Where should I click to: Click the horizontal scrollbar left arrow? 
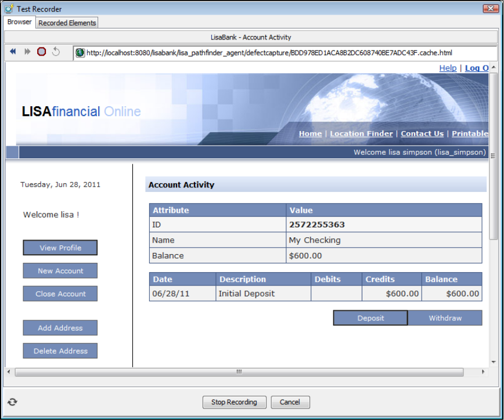pyautogui.click(x=9, y=372)
